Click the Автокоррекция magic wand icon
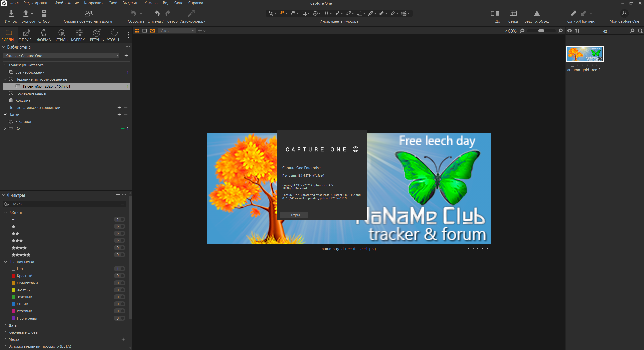The width and height of the screenshot is (644, 350). tap(191, 13)
